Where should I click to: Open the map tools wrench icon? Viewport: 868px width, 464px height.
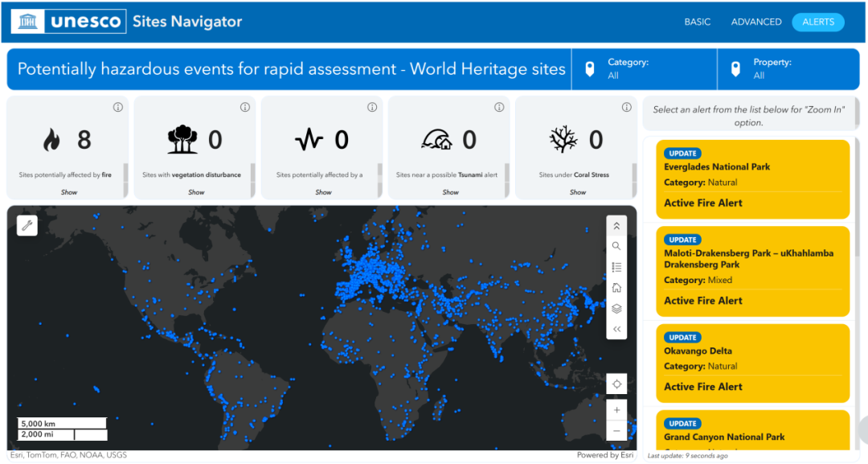click(28, 225)
